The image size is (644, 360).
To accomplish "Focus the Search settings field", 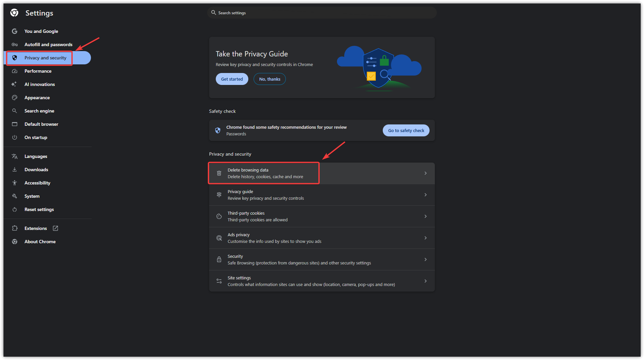I will [322, 13].
